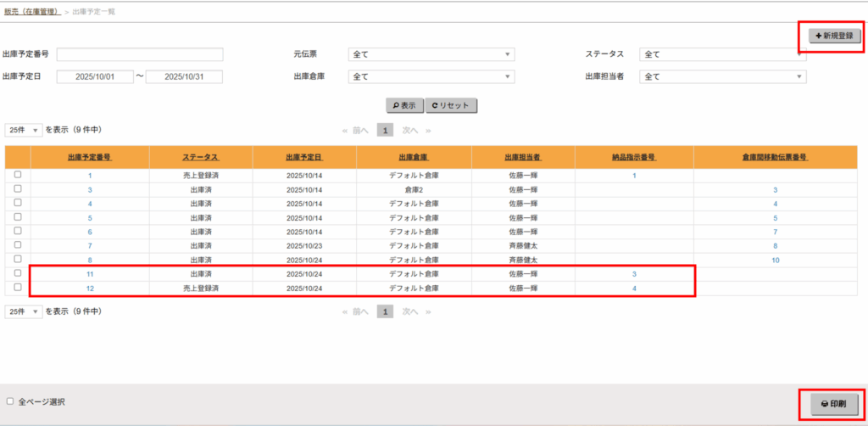Click the start date field 2025/10/01
The image size is (868, 426).
tap(95, 76)
